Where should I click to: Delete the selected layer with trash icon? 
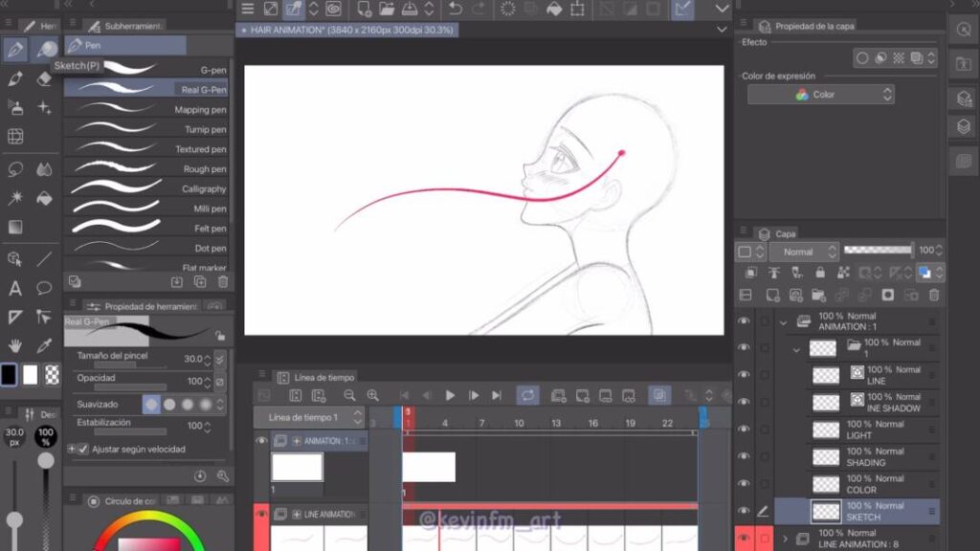pos(934,295)
